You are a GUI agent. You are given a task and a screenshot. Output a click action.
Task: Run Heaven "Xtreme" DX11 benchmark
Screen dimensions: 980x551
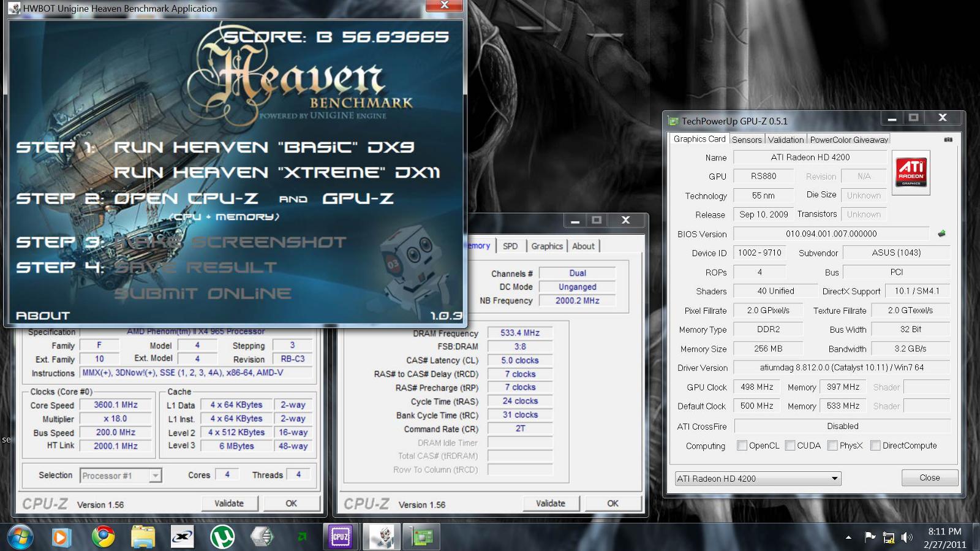(x=277, y=172)
